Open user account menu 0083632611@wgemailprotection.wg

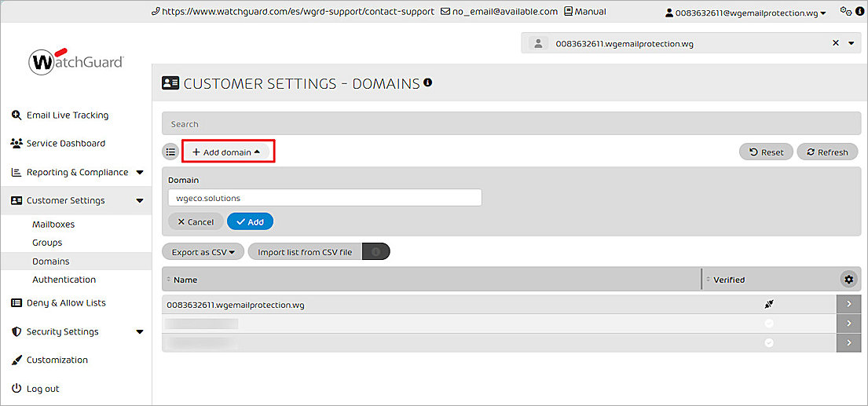745,12
